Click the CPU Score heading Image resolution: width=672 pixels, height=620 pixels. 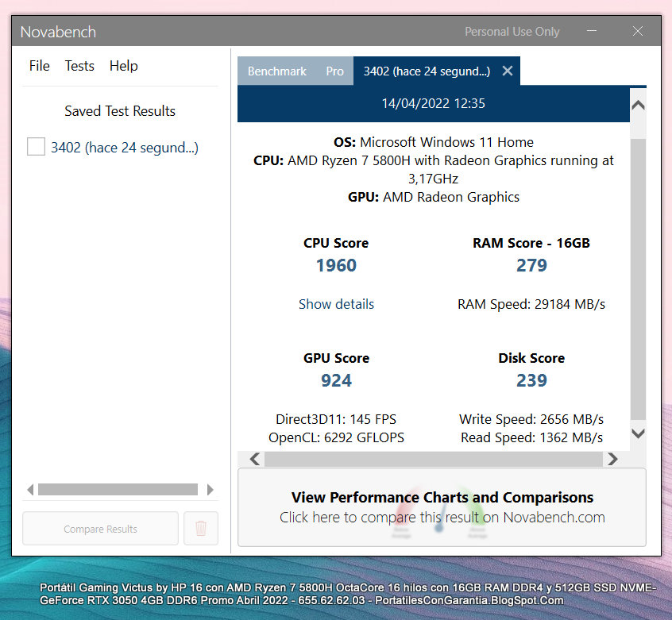(336, 243)
